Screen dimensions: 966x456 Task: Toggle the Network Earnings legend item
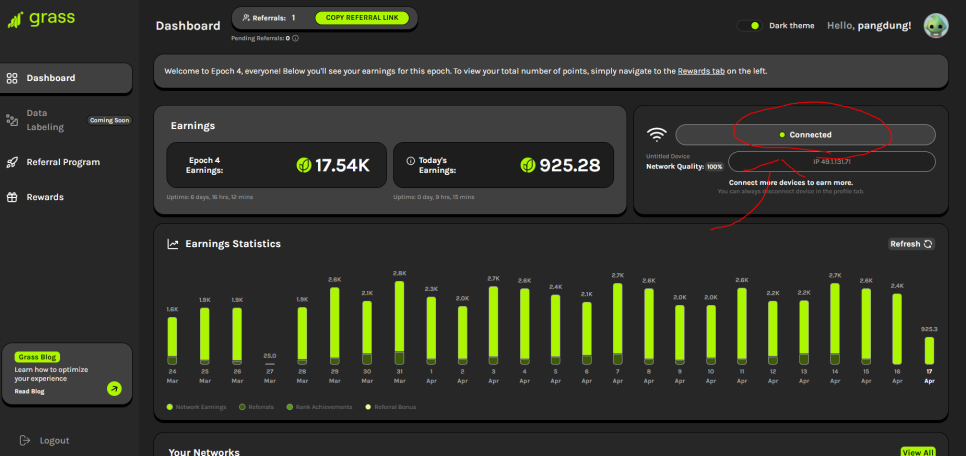coord(197,407)
